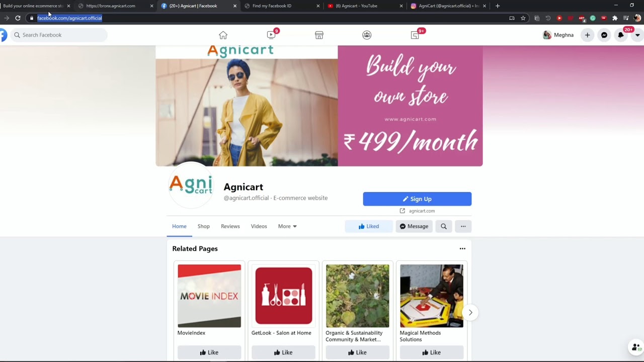Open the Organic & Sustainability Community thumbnail
The height and width of the screenshot is (362, 644).
click(357, 296)
